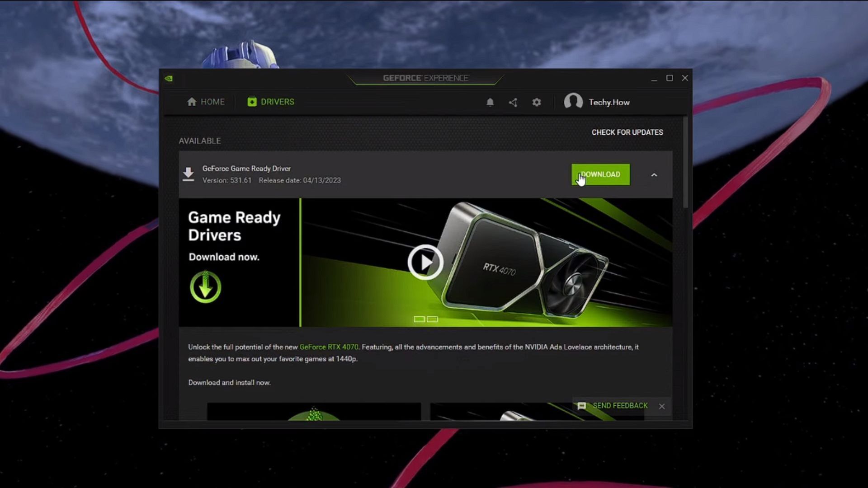Click the Techy.How profile avatar

(573, 102)
